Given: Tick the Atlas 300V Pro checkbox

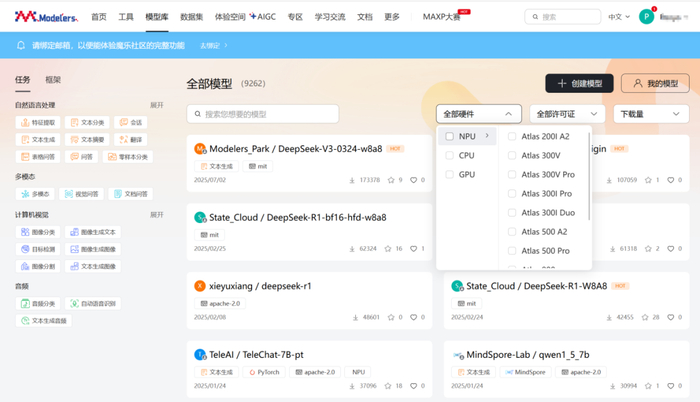Looking at the screenshot, I should click(x=512, y=175).
